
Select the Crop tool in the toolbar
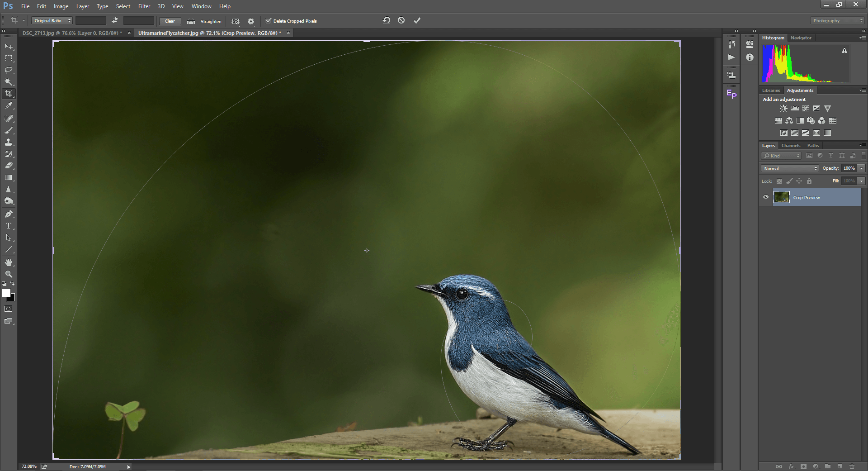9,94
